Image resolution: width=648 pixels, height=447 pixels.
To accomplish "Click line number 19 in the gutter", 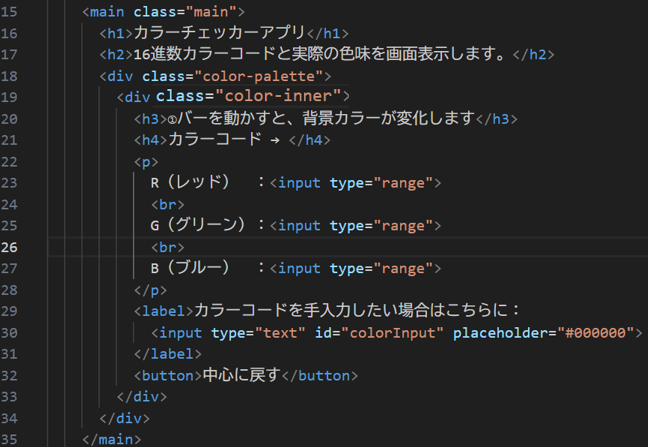I will (9, 97).
